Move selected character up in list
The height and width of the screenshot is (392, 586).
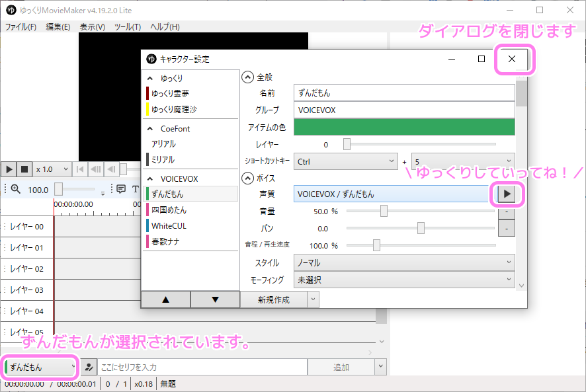click(166, 299)
